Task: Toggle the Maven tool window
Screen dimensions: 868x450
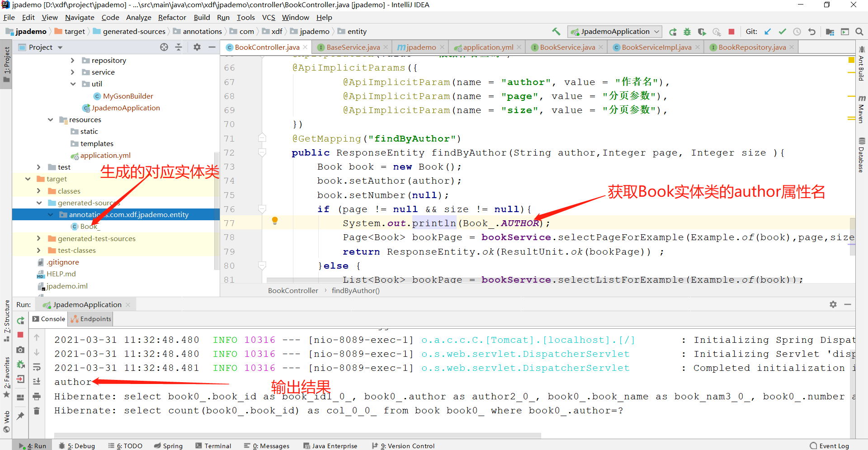Action: tap(862, 109)
